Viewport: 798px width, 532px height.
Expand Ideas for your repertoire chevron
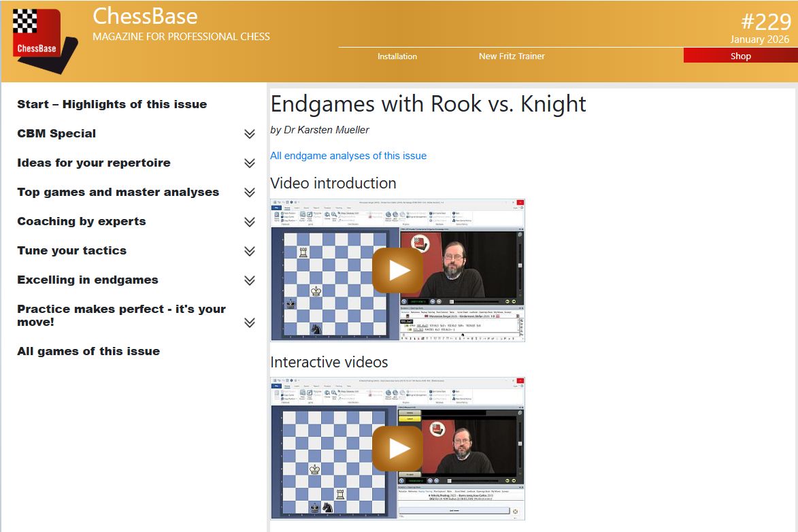click(250, 163)
